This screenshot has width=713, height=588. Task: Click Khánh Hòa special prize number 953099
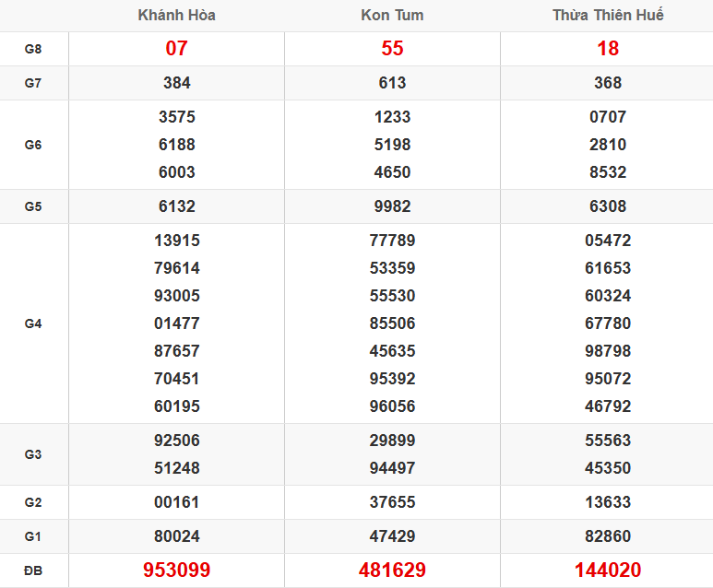click(176, 570)
